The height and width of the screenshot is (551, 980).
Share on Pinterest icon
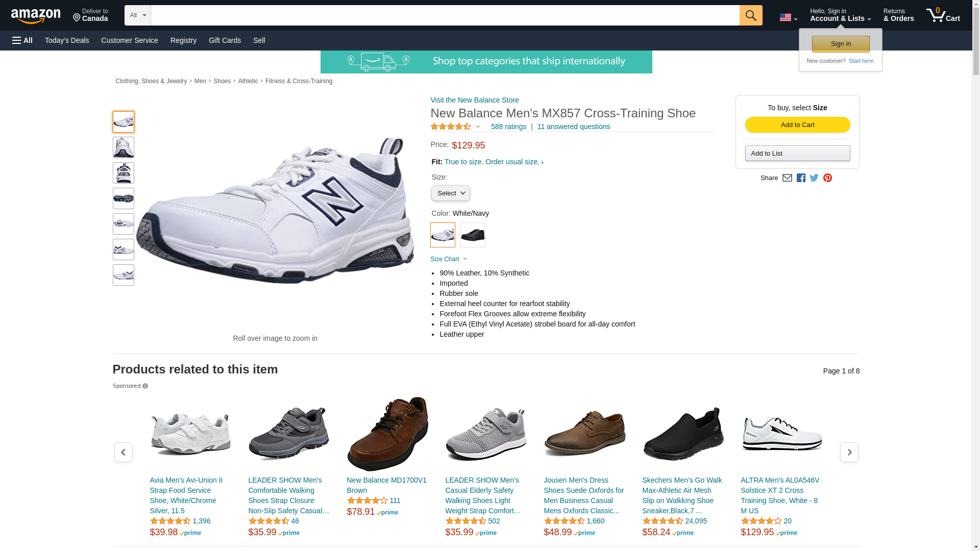[x=827, y=178]
